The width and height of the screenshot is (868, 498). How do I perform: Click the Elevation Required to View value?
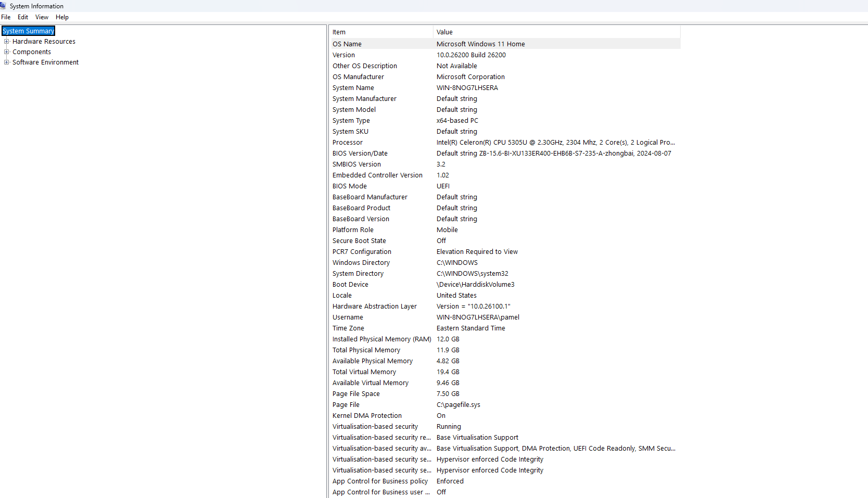[477, 252]
